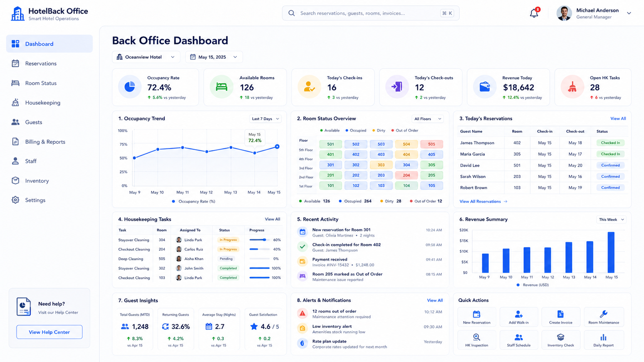Click View All in Housekeeping Tasks
This screenshot has width=644, height=362.
[272, 219]
